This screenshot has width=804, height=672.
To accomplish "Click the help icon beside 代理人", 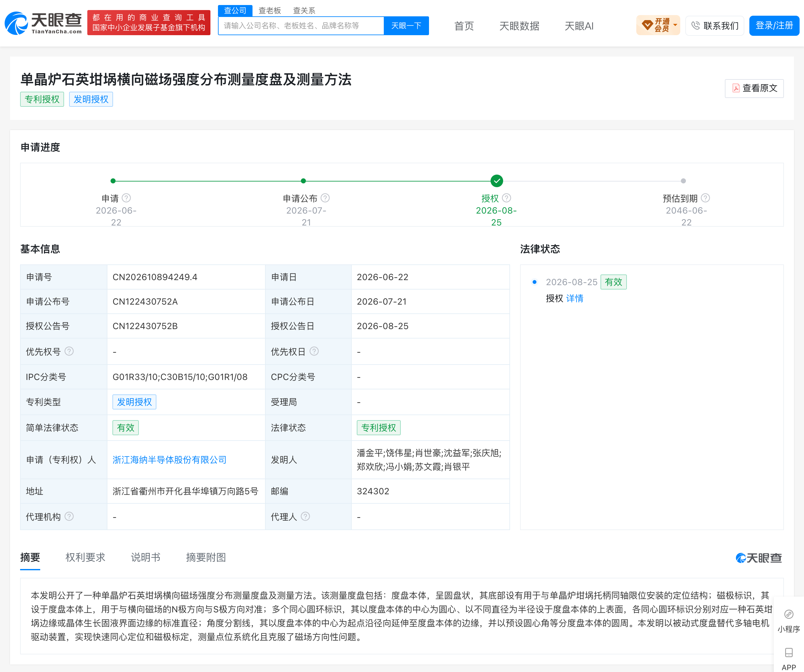I will pos(305,517).
